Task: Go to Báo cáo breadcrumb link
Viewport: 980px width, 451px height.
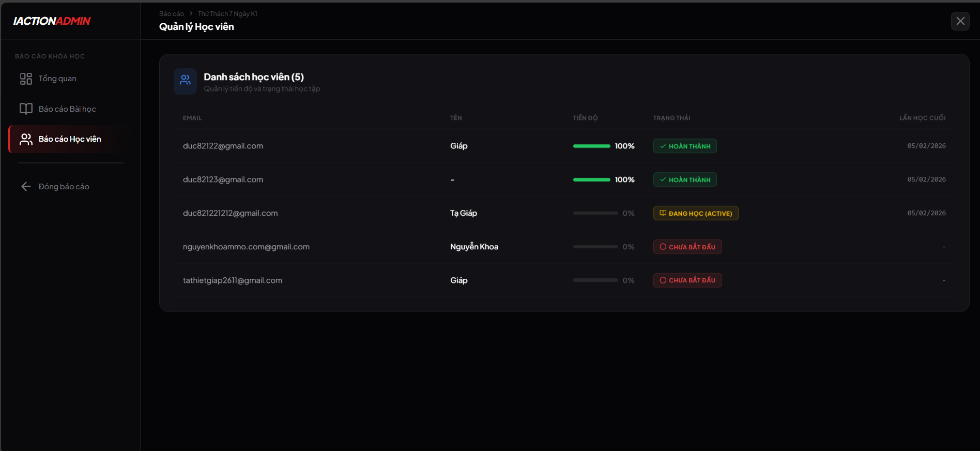Action: click(171, 14)
